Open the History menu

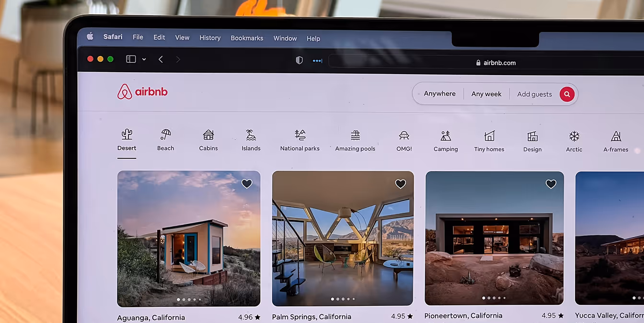[210, 38]
